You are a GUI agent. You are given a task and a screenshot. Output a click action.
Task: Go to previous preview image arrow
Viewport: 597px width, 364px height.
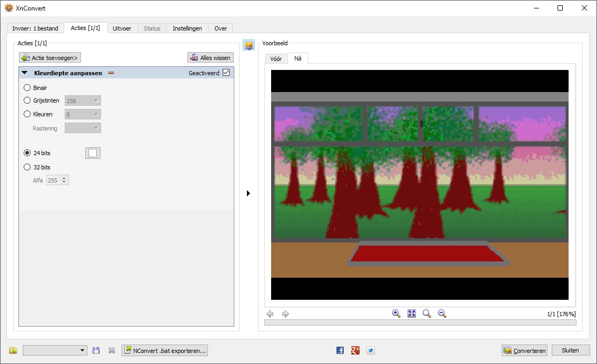(x=270, y=314)
